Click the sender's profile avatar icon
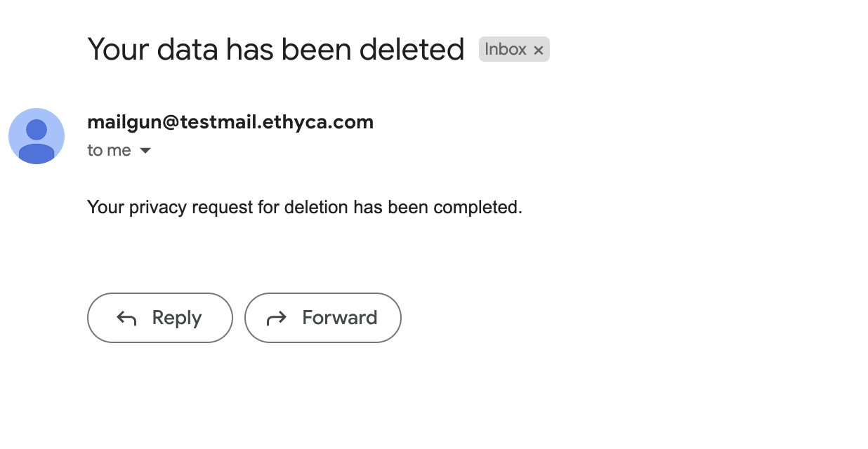 [x=37, y=136]
